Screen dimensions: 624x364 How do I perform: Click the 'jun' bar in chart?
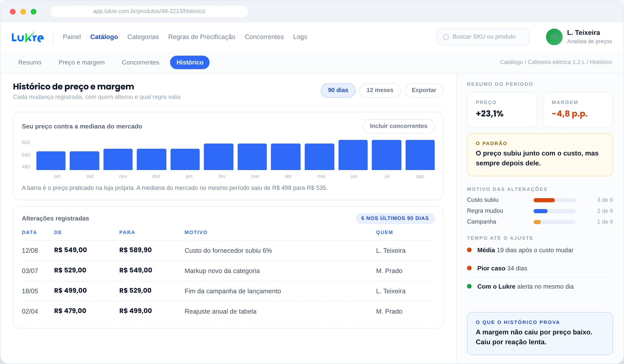coord(353,155)
